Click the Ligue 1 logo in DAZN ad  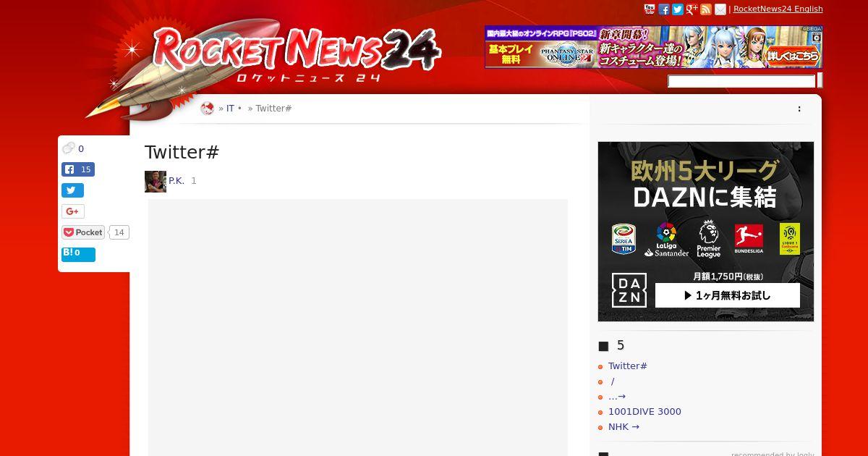pos(789,239)
